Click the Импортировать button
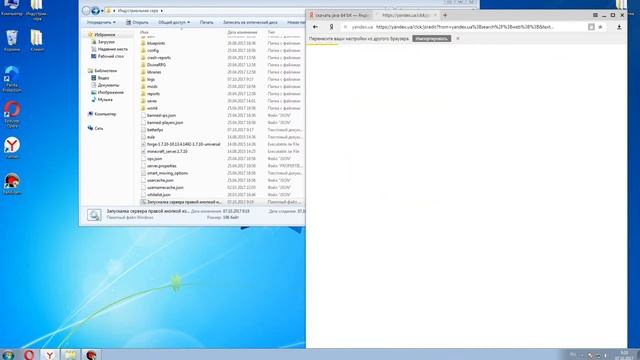 click(431, 38)
